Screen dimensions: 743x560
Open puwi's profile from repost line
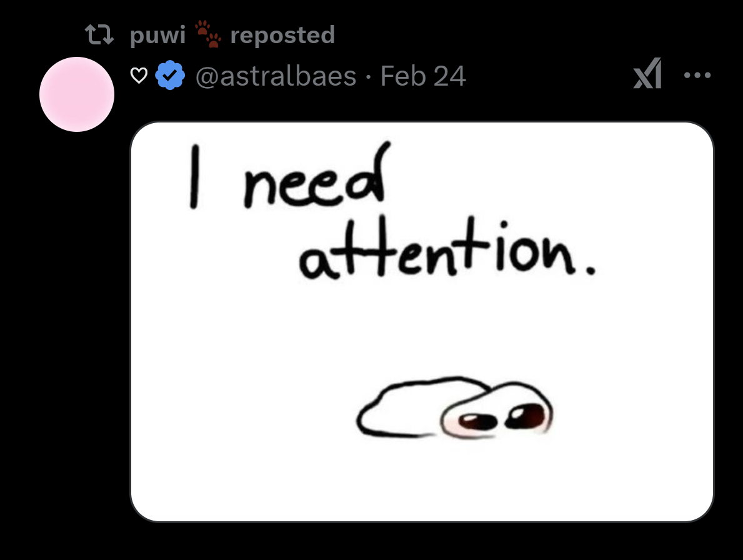coord(158,35)
